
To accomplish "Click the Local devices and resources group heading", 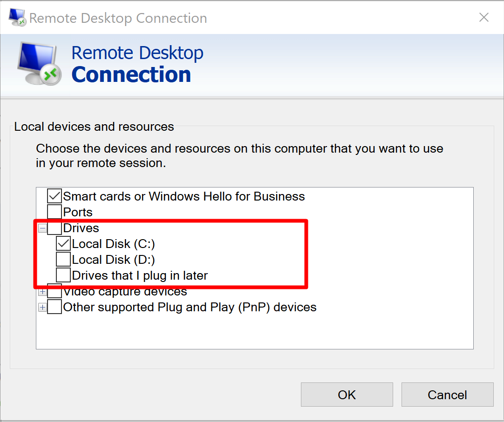I will [94, 127].
